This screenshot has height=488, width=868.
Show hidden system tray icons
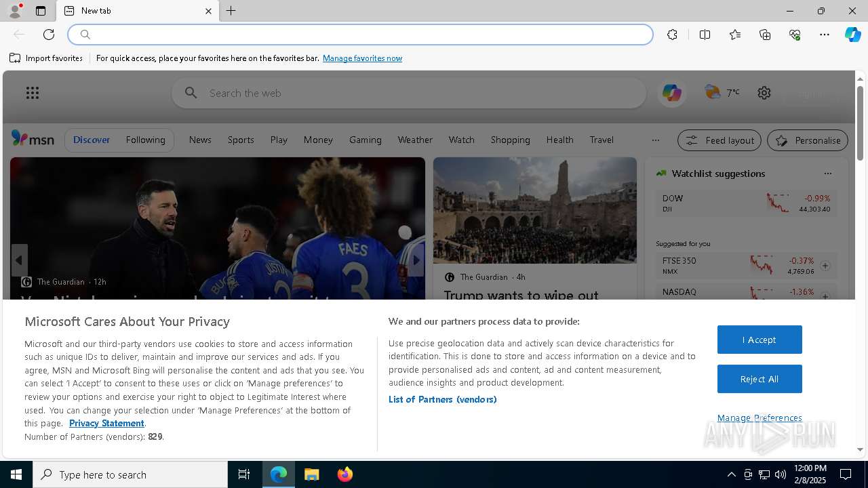click(x=731, y=474)
